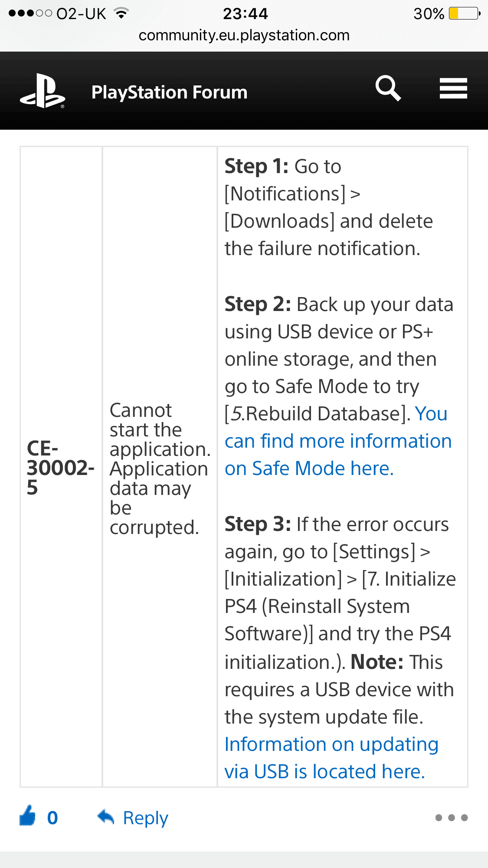Open the hamburger menu icon
Screen dimensions: 488x868
tap(453, 88)
